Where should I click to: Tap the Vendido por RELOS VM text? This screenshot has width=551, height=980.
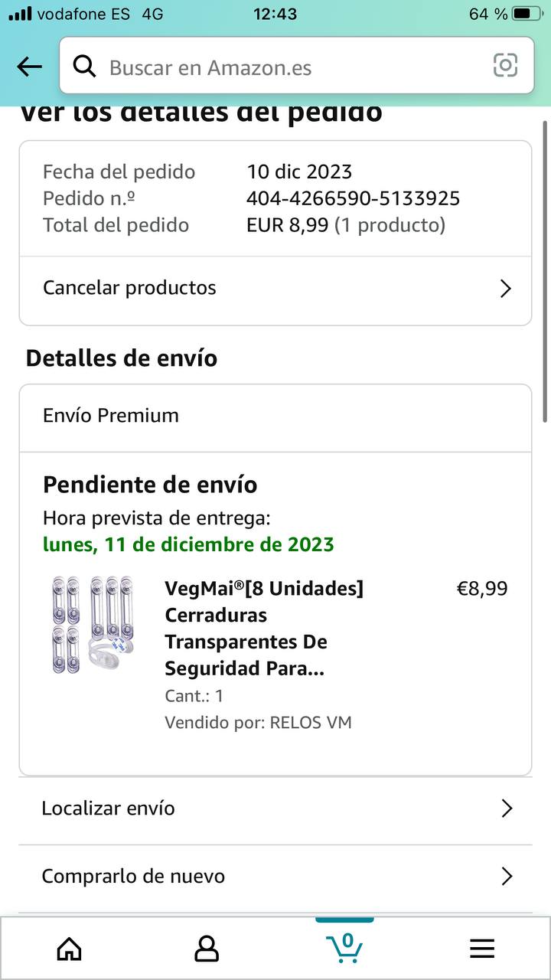[258, 722]
